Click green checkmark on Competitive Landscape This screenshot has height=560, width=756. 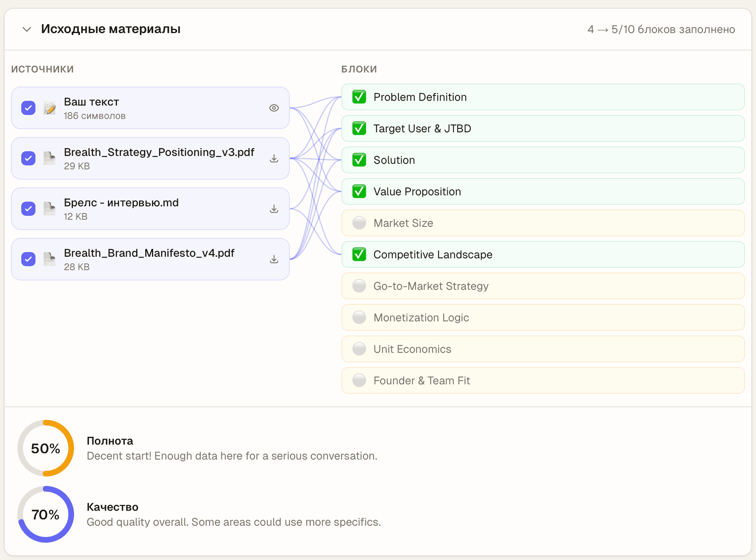(359, 254)
